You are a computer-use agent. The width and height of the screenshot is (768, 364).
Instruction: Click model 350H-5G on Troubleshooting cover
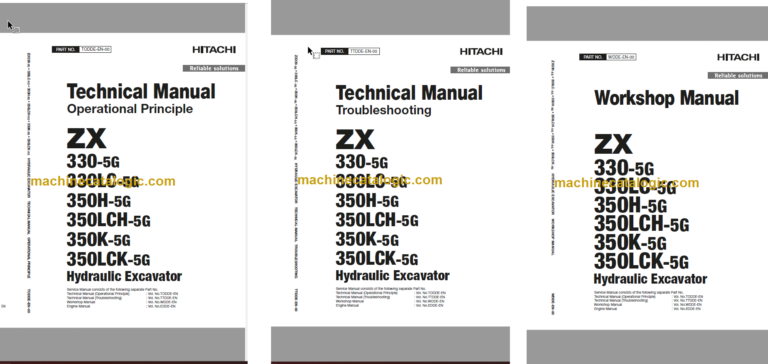(x=367, y=200)
